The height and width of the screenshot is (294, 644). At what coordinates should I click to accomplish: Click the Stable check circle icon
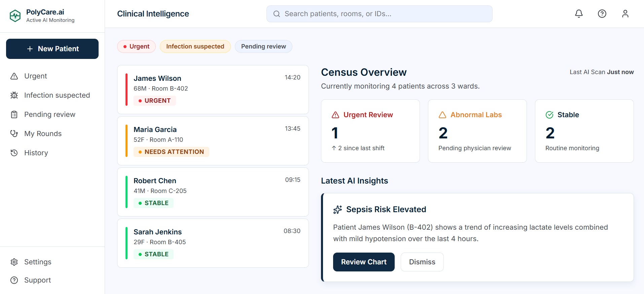click(549, 115)
